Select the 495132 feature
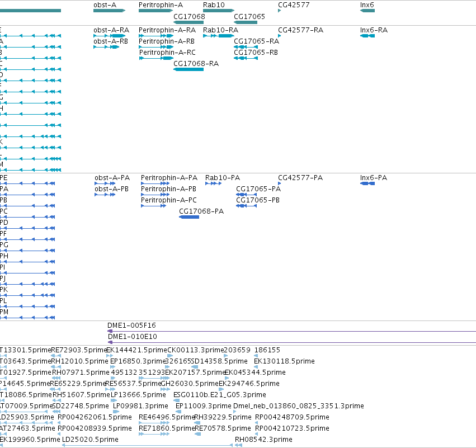The width and height of the screenshot is (476, 448). tap(113, 378)
